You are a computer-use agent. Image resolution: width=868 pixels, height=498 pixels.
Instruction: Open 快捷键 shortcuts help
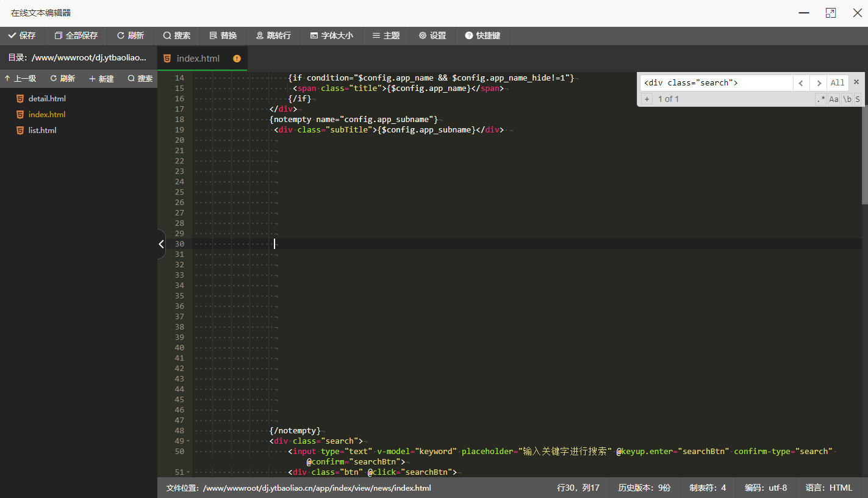[482, 35]
